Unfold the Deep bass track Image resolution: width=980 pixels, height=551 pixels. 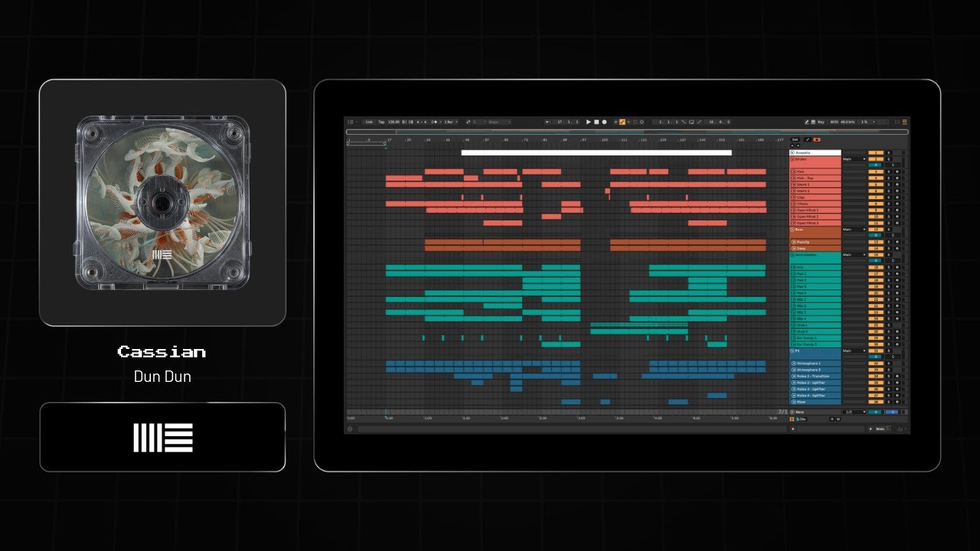pos(792,248)
